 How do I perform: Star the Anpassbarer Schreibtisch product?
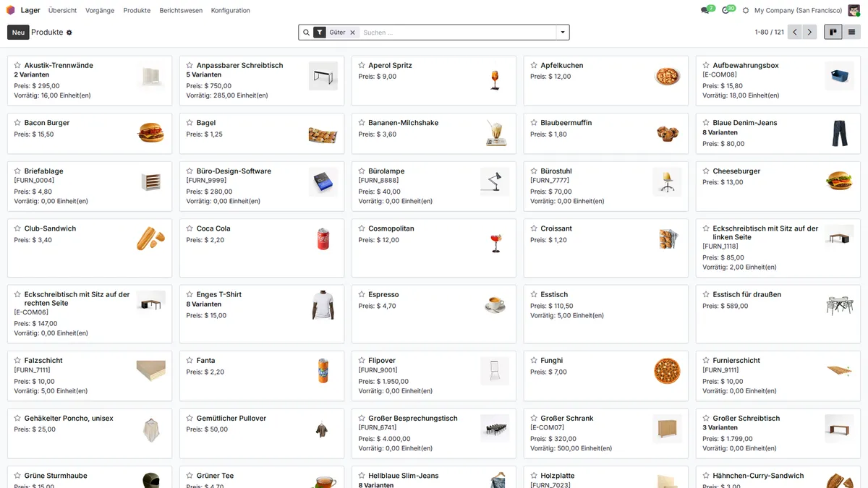click(x=190, y=65)
